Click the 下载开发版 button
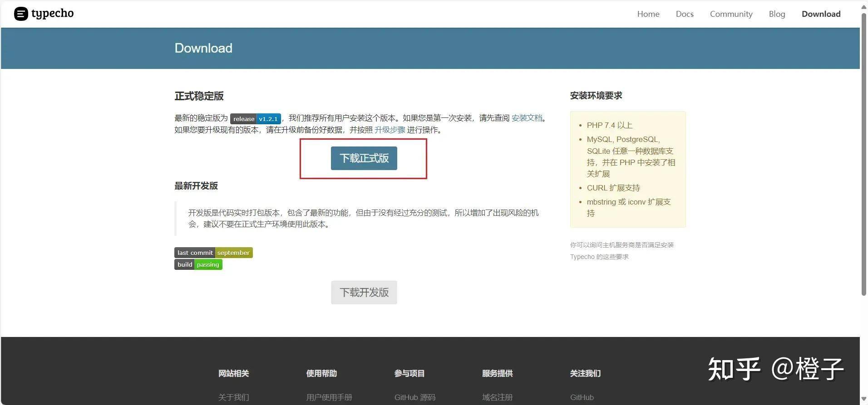The width and height of the screenshot is (868, 405). tap(364, 293)
